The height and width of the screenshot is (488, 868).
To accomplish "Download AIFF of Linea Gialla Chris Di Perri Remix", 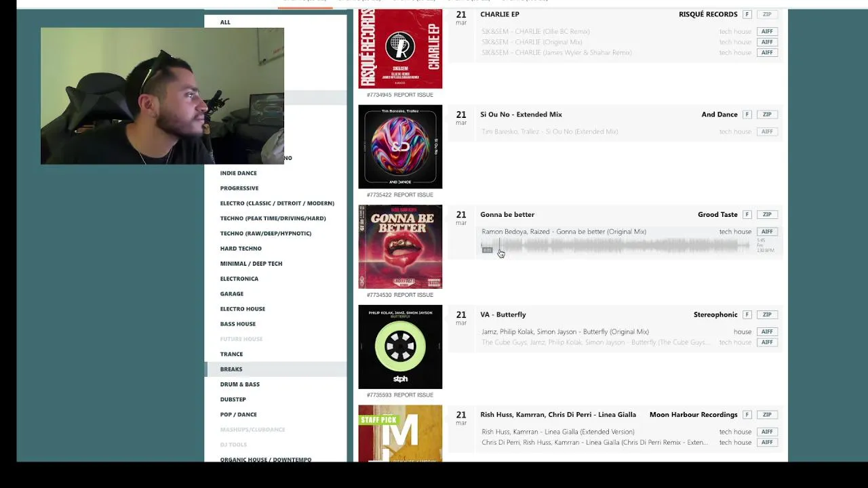I will (767, 443).
